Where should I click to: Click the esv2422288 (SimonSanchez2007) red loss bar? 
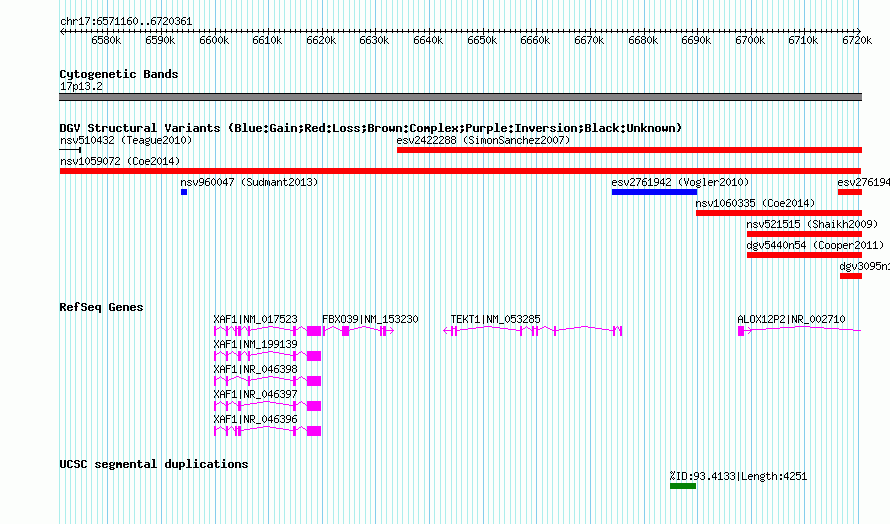[x=629, y=150]
